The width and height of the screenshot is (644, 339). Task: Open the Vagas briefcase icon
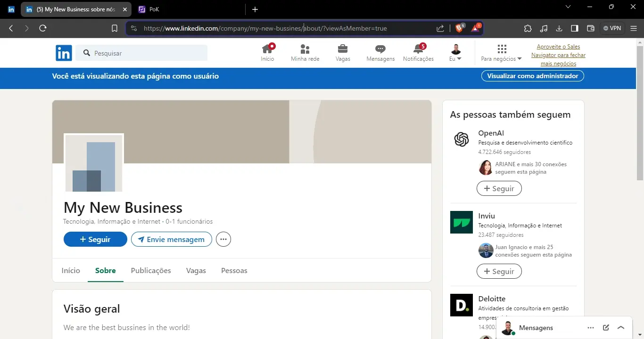pos(343,53)
